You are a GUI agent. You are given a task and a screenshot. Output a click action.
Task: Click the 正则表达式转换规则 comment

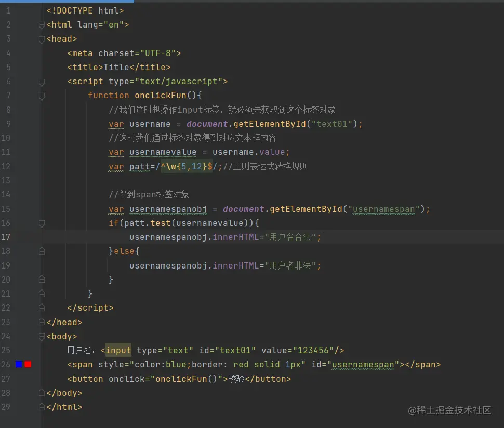click(x=265, y=166)
